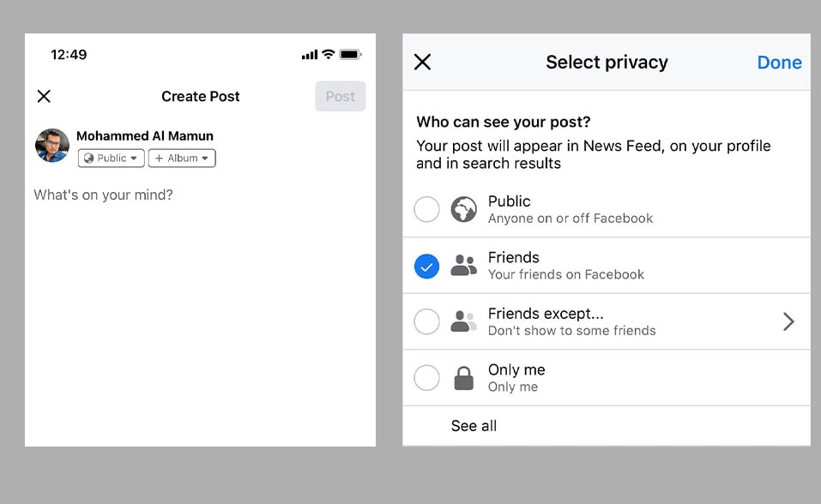Tap the Wi-Fi status icon
The width and height of the screenshot is (821, 504).
[328, 55]
